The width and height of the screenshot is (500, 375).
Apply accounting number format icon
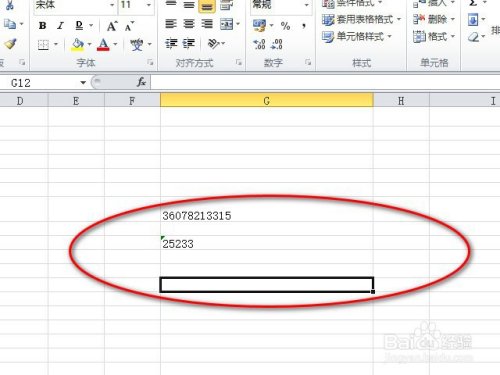pyautogui.click(x=259, y=26)
